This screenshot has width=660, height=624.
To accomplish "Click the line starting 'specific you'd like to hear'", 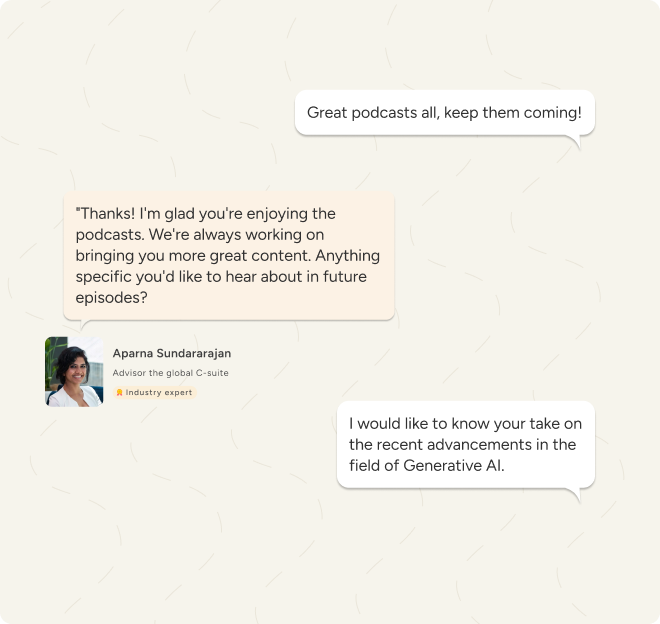I will 221,277.
